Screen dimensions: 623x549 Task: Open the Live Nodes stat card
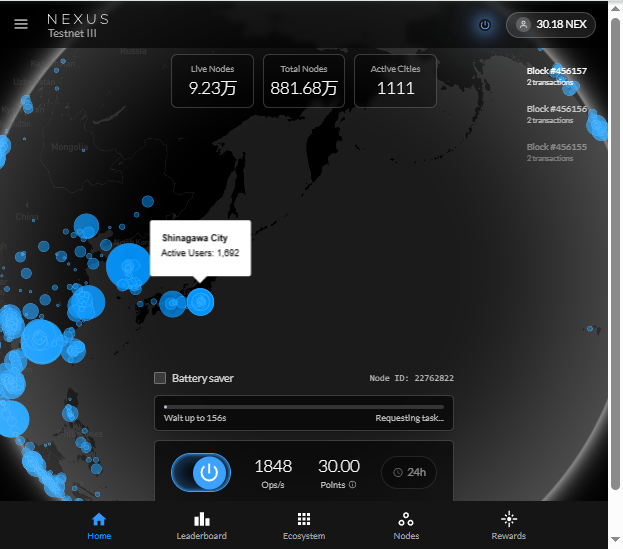point(213,81)
